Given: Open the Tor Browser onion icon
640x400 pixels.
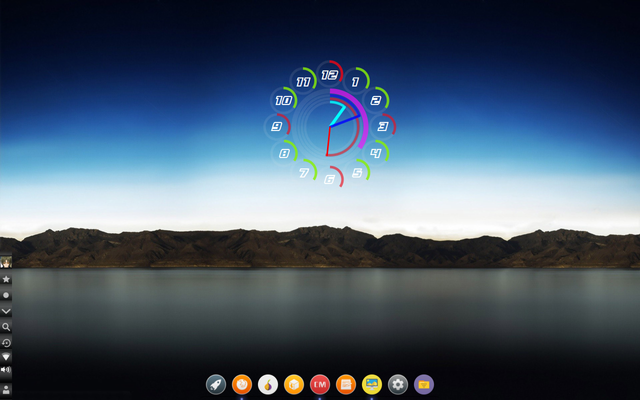Looking at the screenshot, I should (x=268, y=384).
